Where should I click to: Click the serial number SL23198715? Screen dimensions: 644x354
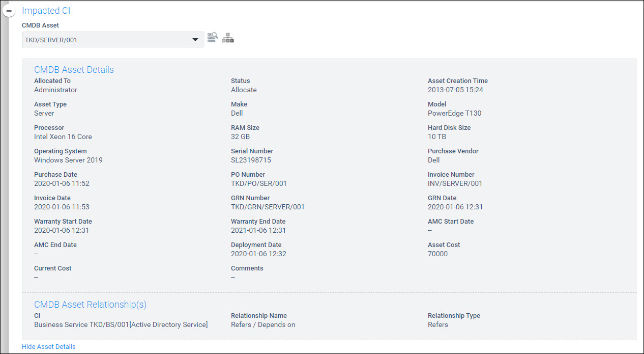(x=251, y=160)
